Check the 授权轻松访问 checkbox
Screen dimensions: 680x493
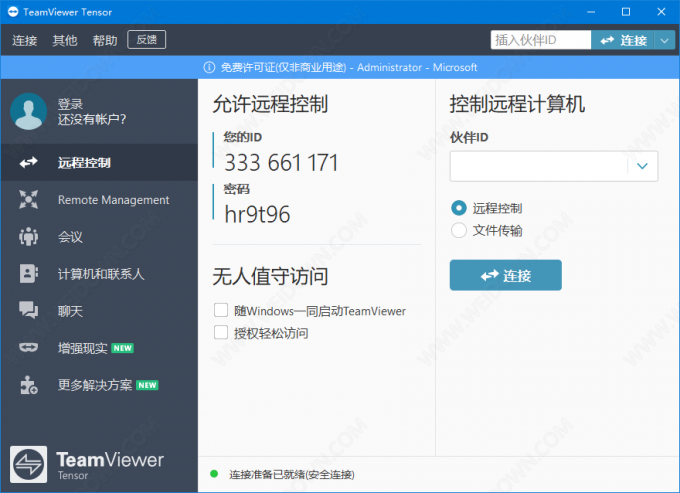pyautogui.click(x=221, y=333)
